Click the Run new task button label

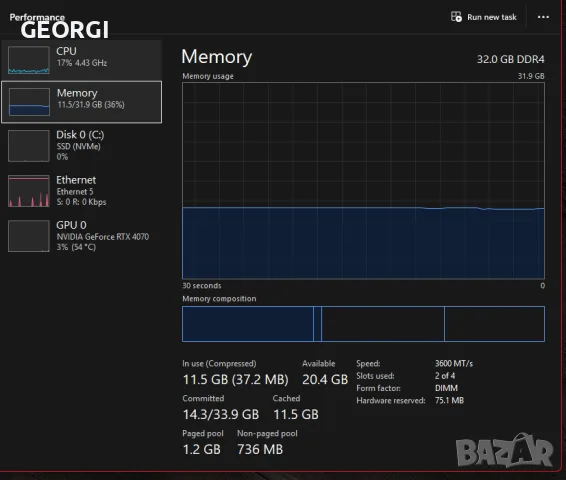[x=492, y=17]
